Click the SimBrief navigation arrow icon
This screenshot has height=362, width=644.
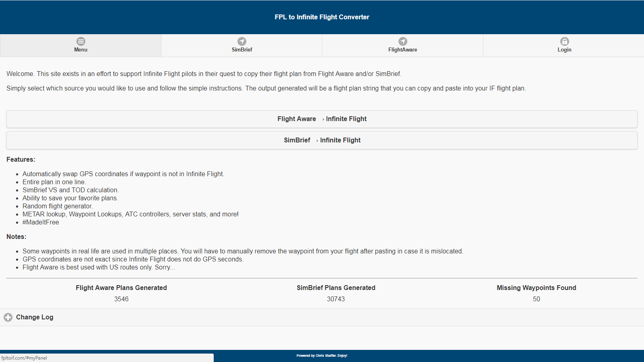[x=242, y=41]
